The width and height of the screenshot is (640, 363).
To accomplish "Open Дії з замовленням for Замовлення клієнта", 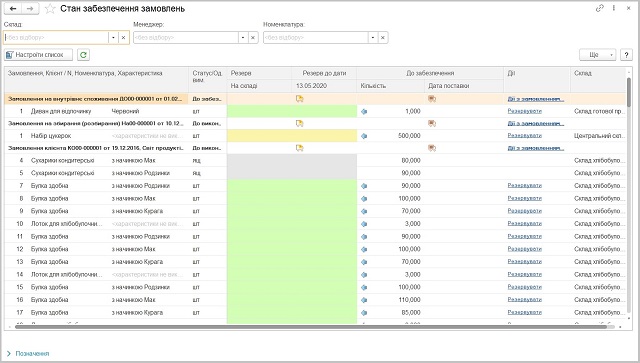I will 536,148.
